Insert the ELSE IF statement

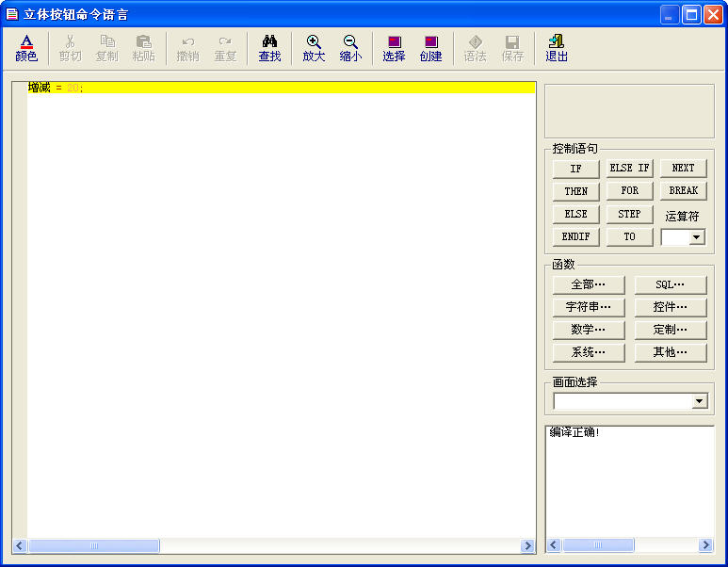click(629, 169)
